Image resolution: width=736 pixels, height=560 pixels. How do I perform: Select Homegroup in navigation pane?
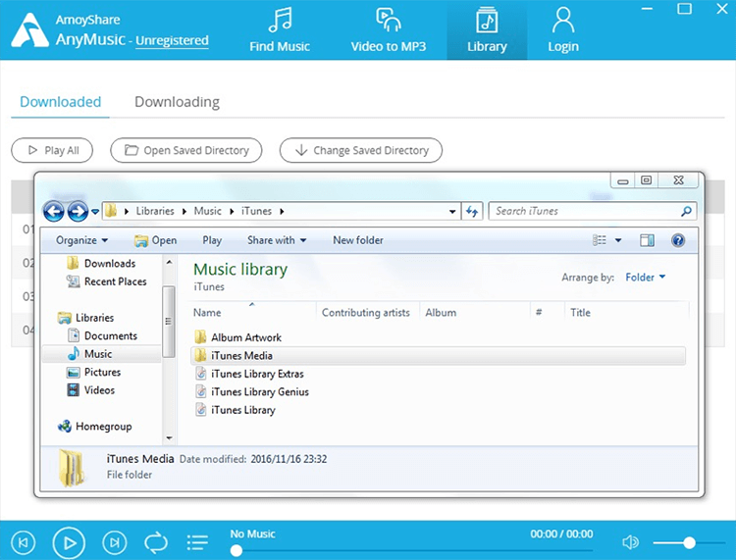tap(94, 427)
